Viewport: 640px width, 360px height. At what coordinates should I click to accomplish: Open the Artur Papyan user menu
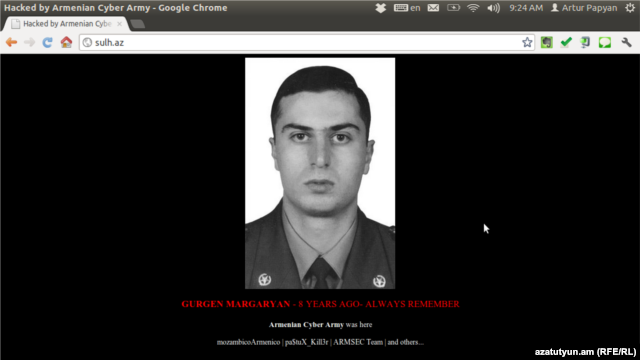584,8
